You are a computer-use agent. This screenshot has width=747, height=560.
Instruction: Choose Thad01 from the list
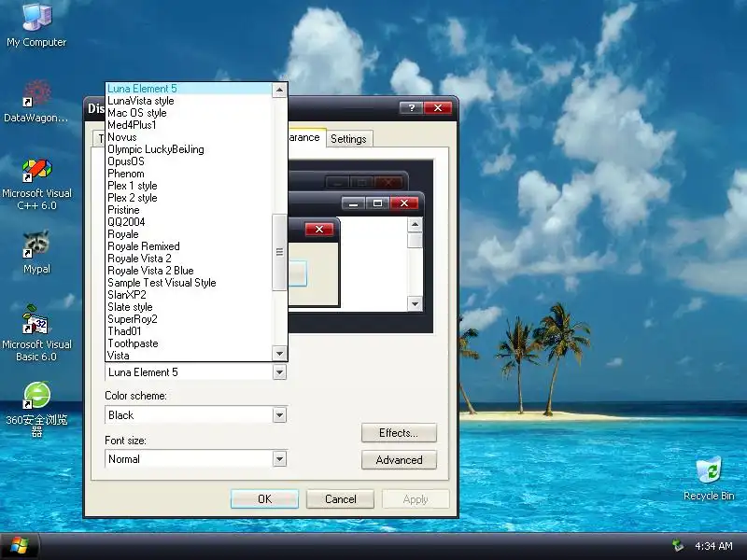pyautogui.click(x=189, y=331)
